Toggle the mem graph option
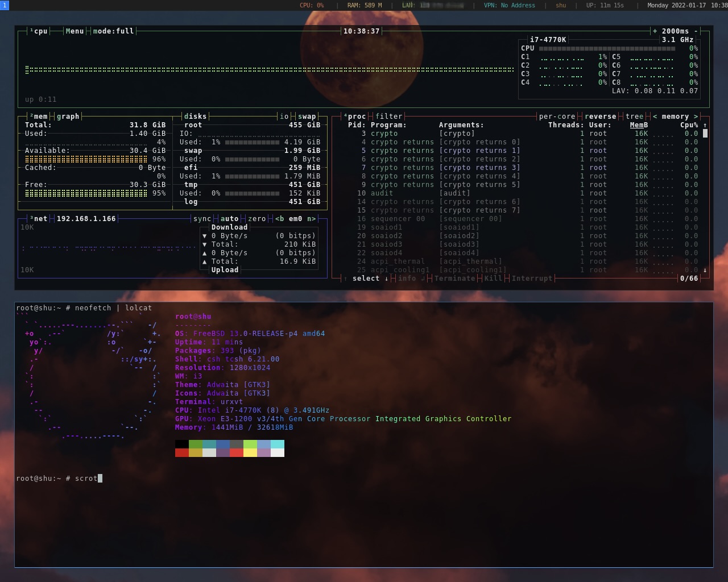This screenshot has width=728, height=582. pyautogui.click(x=68, y=117)
